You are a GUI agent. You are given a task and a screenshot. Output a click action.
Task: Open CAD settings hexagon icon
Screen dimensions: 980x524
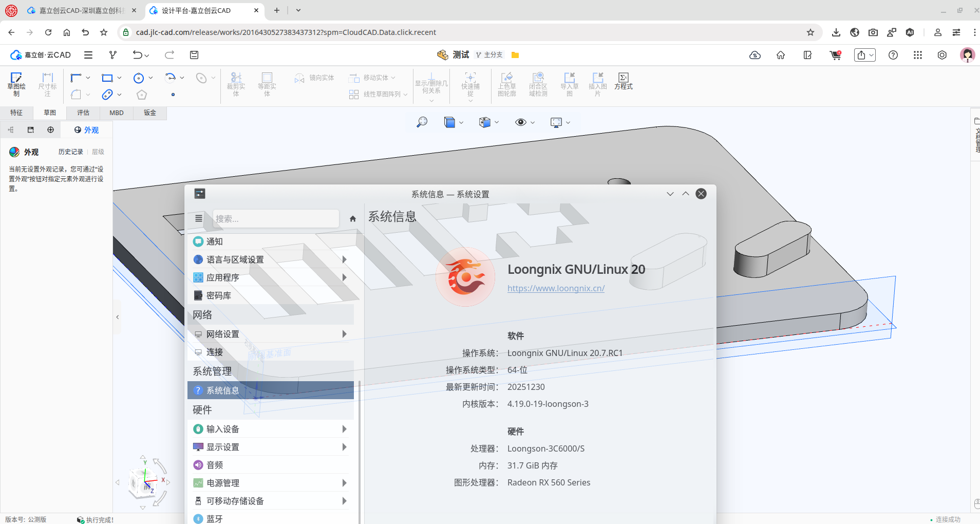coord(942,55)
